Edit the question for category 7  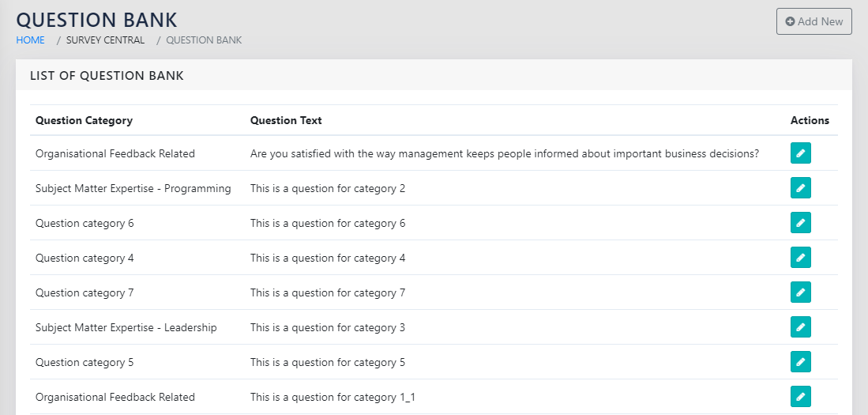point(800,292)
